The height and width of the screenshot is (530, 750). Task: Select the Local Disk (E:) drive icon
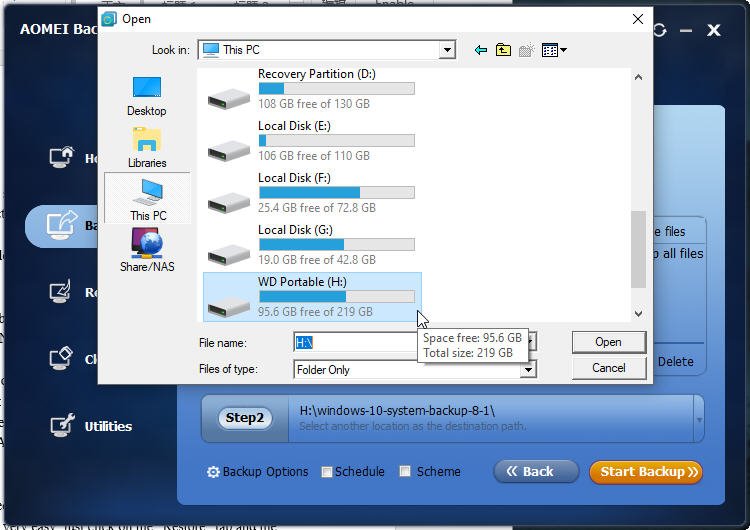coord(229,151)
